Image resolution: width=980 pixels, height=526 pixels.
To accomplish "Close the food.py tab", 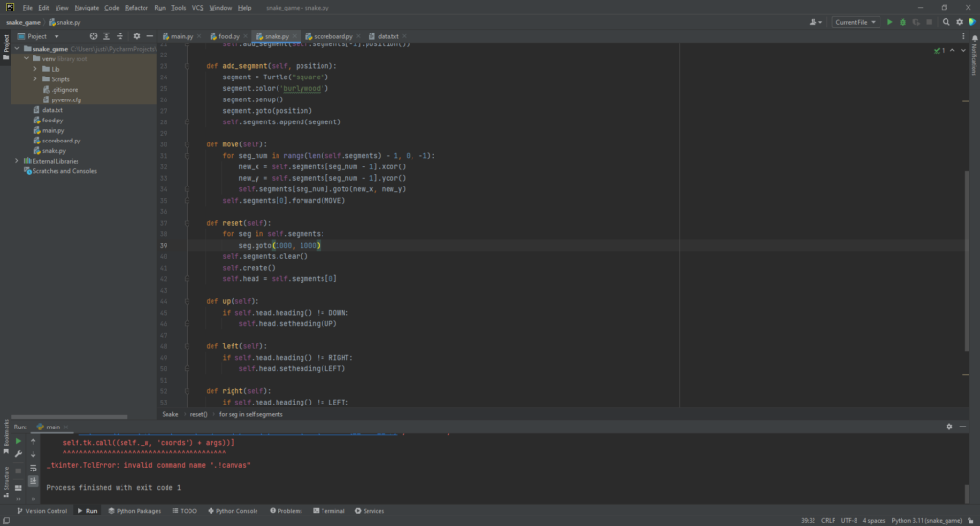I will click(x=246, y=36).
